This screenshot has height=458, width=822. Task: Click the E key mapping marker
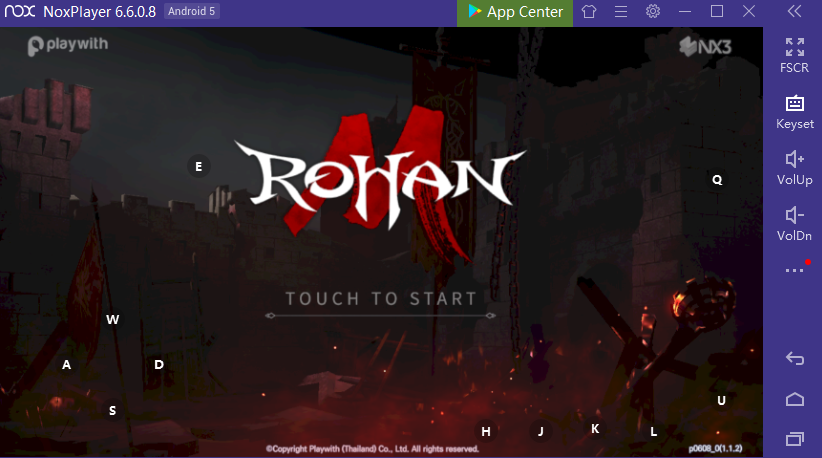click(x=198, y=167)
